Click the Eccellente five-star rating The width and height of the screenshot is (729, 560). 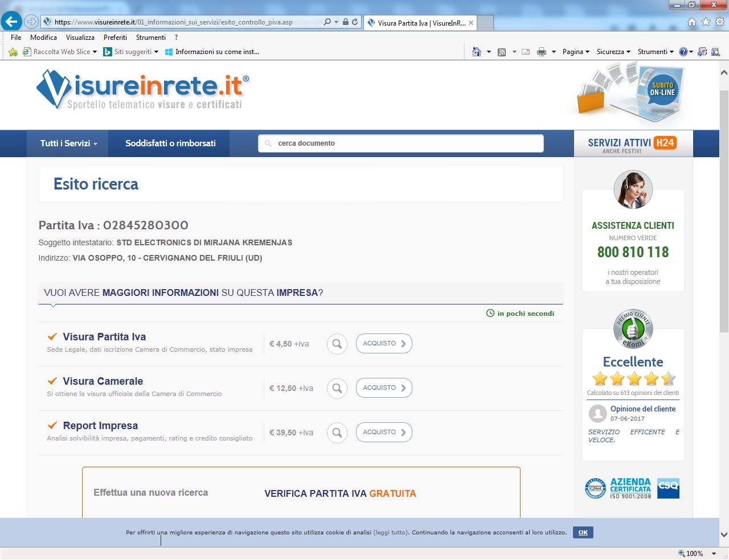[x=634, y=378]
